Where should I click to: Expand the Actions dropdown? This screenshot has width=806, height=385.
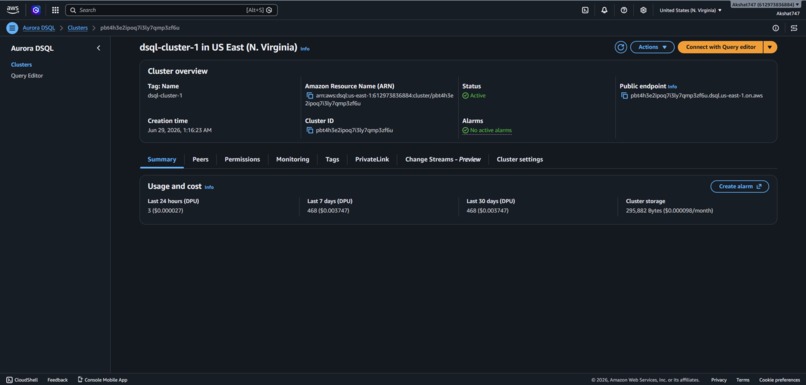tap(652, 47)
